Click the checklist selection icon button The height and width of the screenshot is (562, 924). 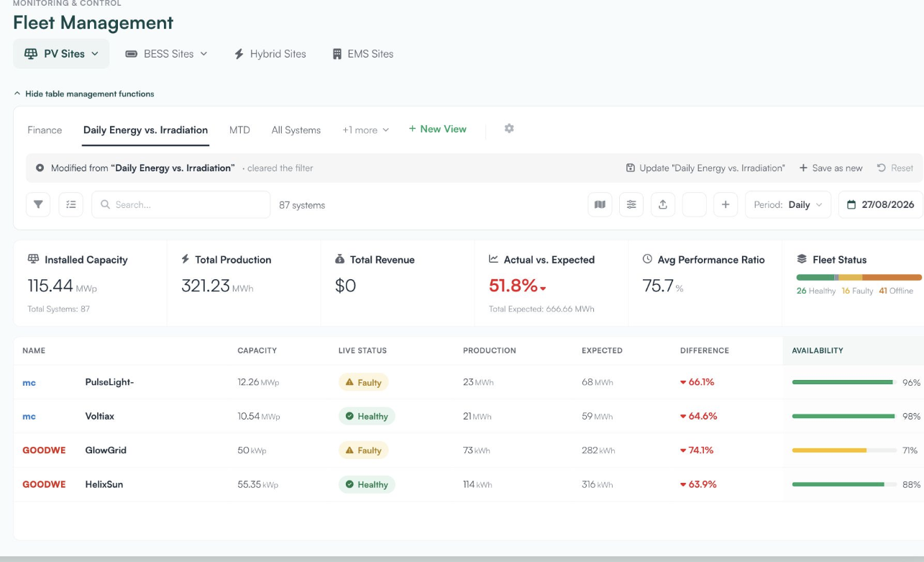[x=71, y=204]
